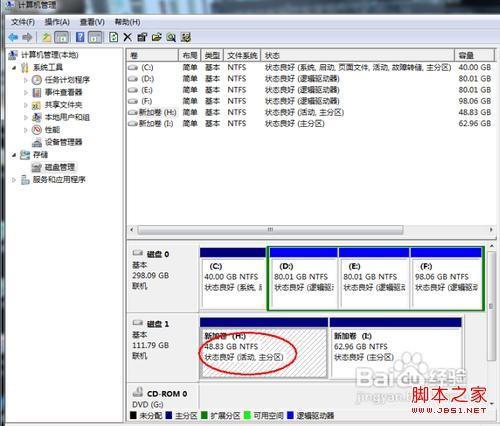Click the Up one level folder icon
The height and width of the screenshot is (426, 500).
click(46, 37)
